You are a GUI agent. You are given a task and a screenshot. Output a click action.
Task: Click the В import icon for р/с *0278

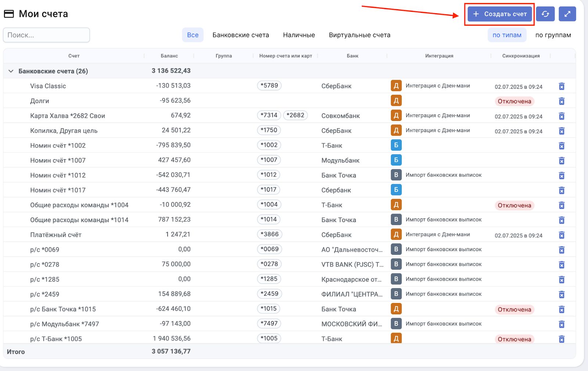(396, 264)
